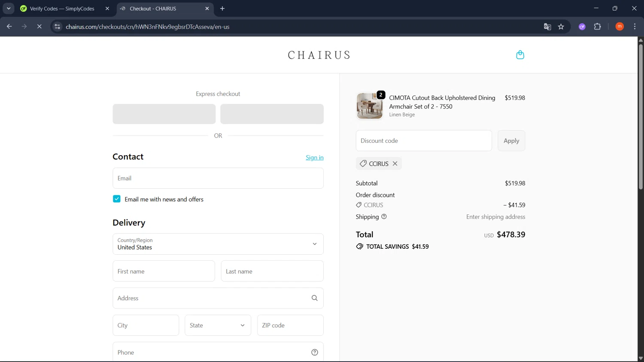Toggle Email me with news and offers

[x=117, y=199]
